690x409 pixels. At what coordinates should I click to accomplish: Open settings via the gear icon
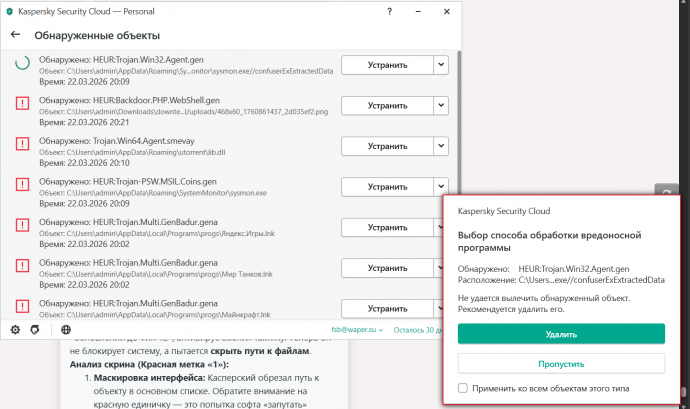tap(15, 329)
